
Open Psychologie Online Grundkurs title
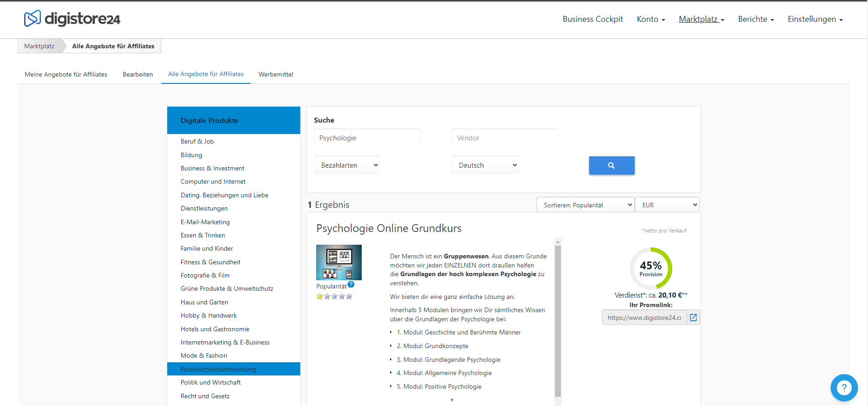[x=389, y=228]
